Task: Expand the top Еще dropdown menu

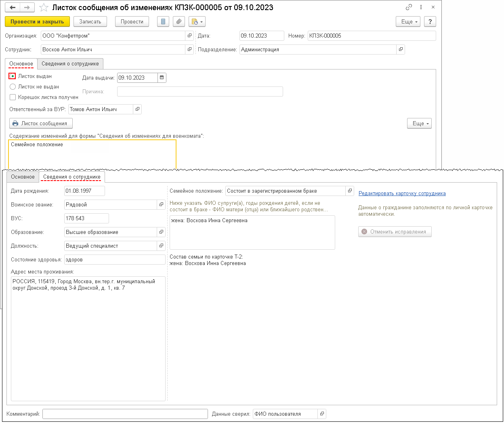Action: point(408,22)
